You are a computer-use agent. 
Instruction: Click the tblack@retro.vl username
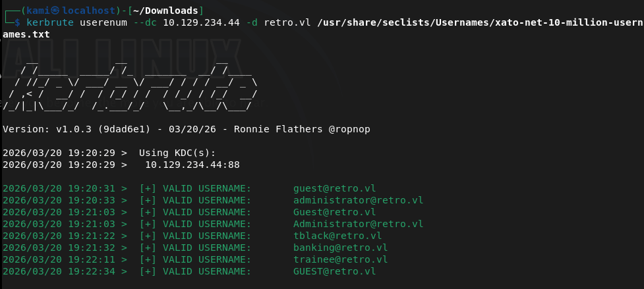[337, 236]
